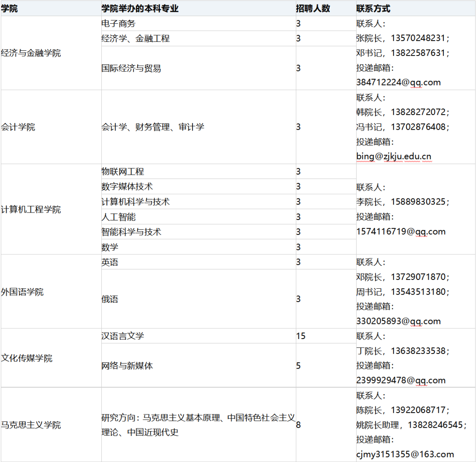Screen dimensions: 476x462
Task: Select the 物联网工程 major cell
Action: (198, 171)
